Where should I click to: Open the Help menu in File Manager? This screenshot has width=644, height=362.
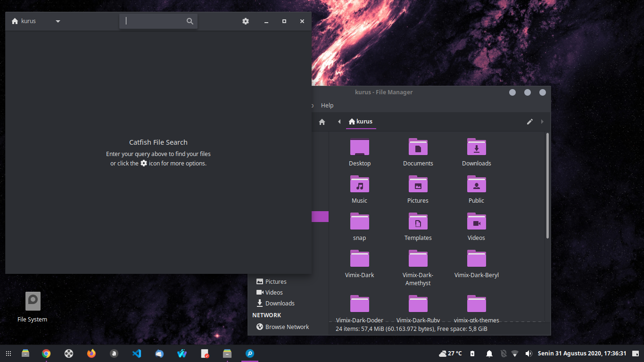pos(327,105)
